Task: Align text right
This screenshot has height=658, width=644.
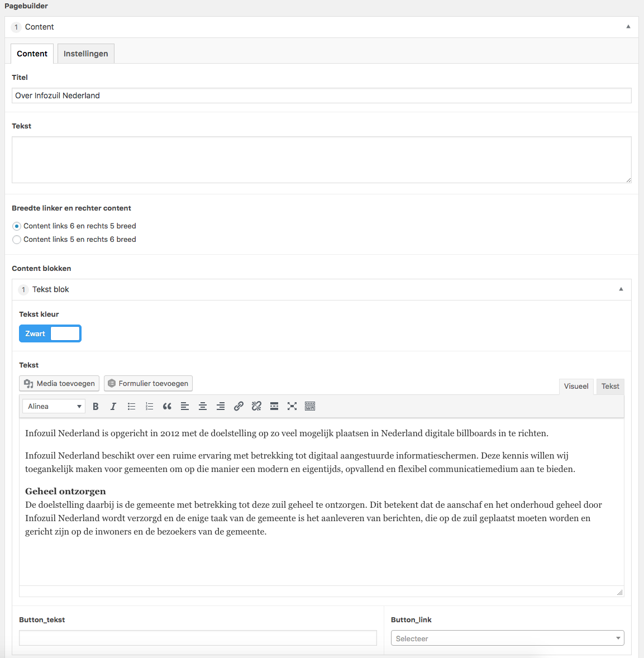Action: (x=220, y=406)
